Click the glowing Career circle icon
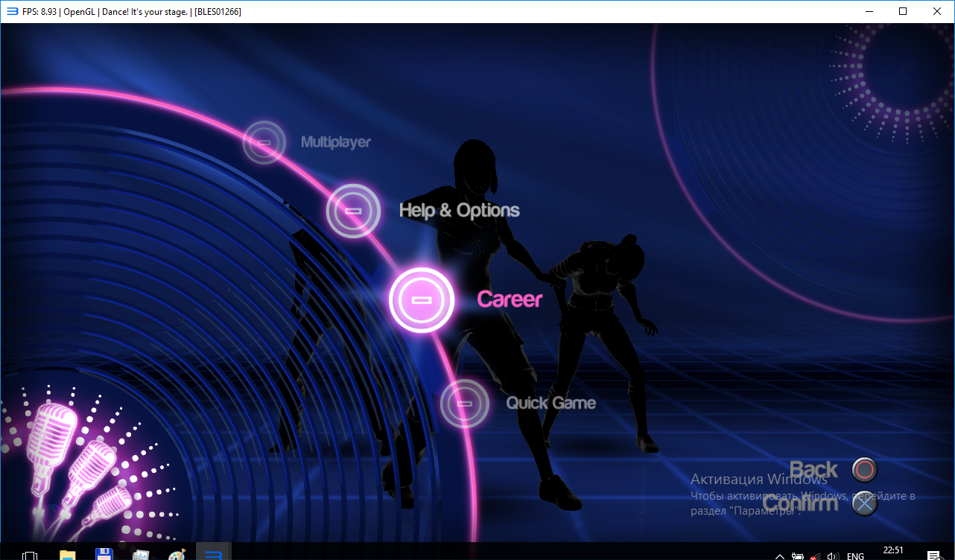Image resolution: width=955 pixels, height=560 pixels. pyautogui.click(x=422, y=299)
